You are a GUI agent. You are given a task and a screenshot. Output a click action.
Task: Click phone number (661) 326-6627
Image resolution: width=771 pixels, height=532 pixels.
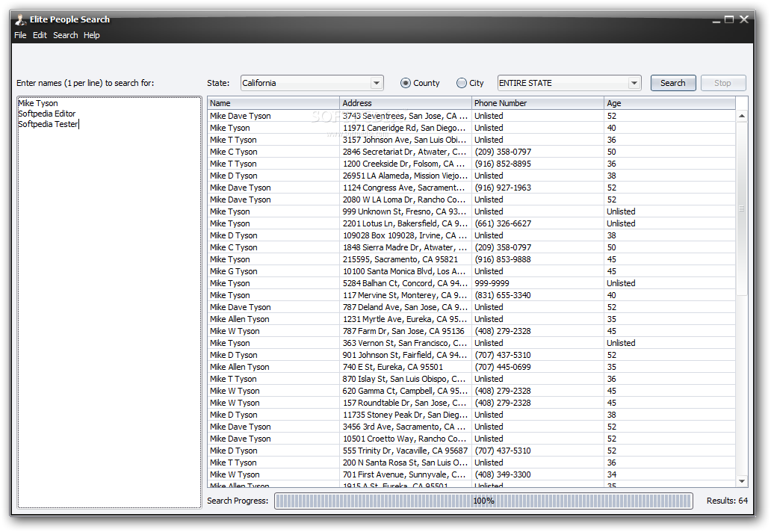[503, 223]
